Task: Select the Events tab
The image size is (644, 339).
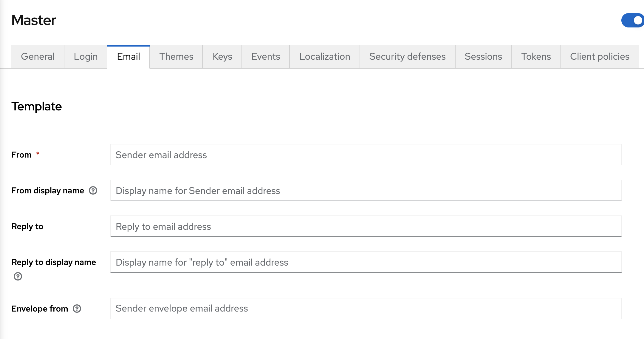Action: [265, 56]
